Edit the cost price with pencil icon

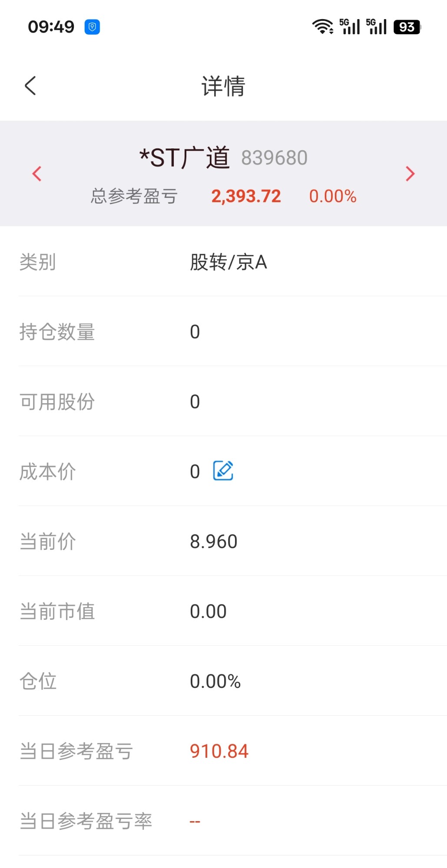tap(223, 471)
